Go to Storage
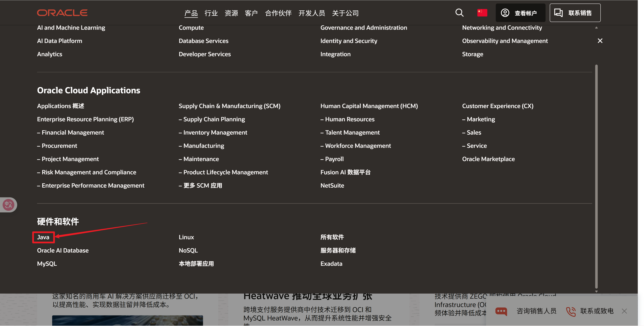Screen dimensions: 644x326 [x=472, y=54]
